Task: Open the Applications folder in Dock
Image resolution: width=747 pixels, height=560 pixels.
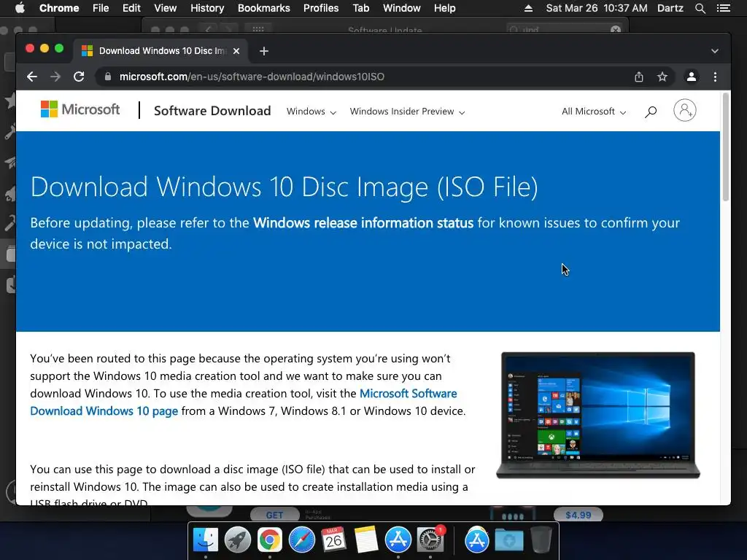Action: (x=477, y=540)
